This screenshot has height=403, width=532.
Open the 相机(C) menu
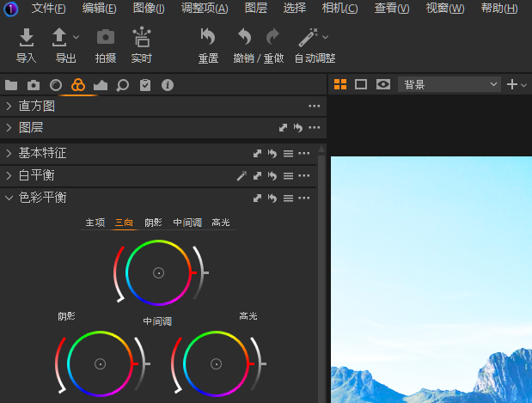coord(339,8)
